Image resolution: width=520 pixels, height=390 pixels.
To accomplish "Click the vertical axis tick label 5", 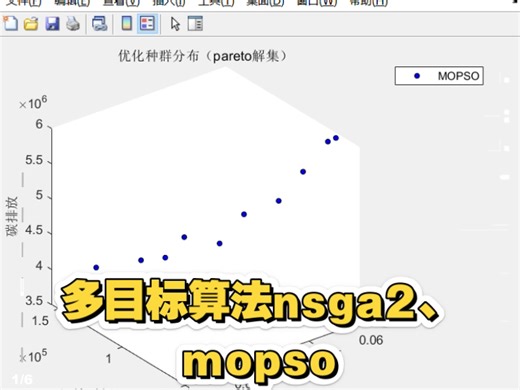I will point(39,195).
